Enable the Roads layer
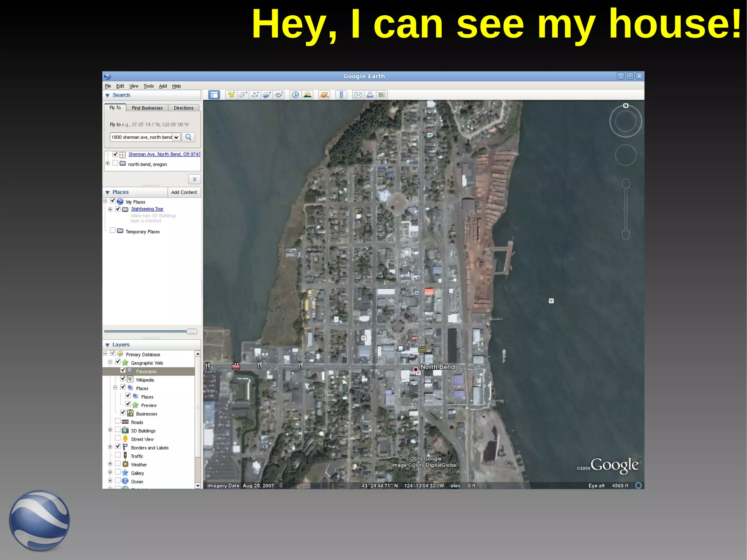Screen dimensions: 747x560 pos(118,421)
